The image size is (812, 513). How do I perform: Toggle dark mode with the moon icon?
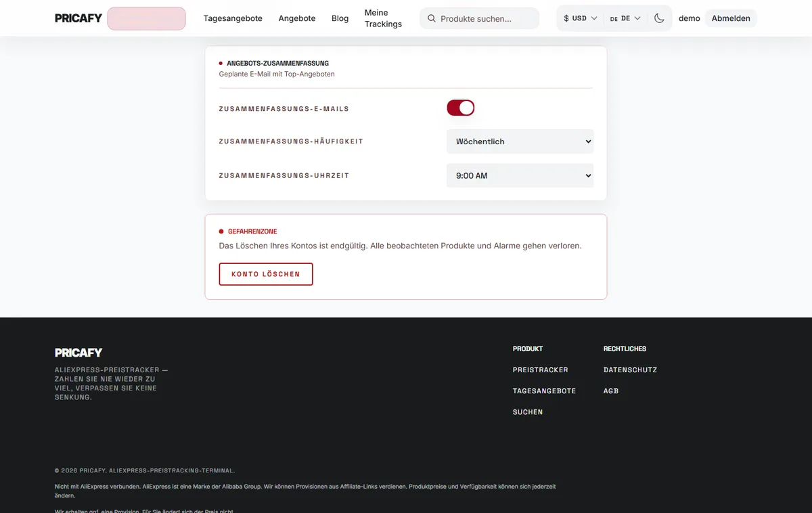tap(659, 18)
